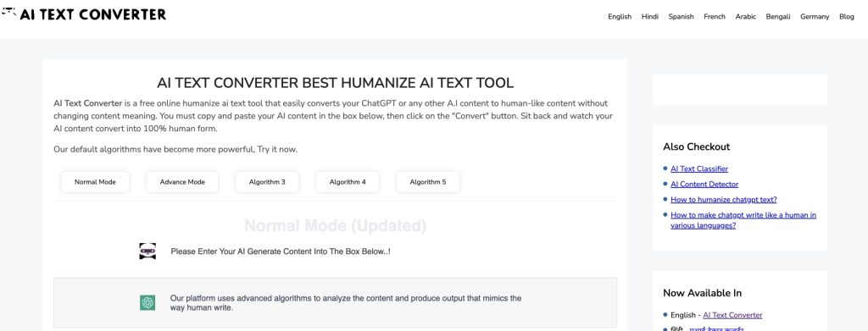Image resolution: width=868 pixels, height=331 pixels.
Task: Click the AI Text Converter site logo
Action: pos(84,15)
